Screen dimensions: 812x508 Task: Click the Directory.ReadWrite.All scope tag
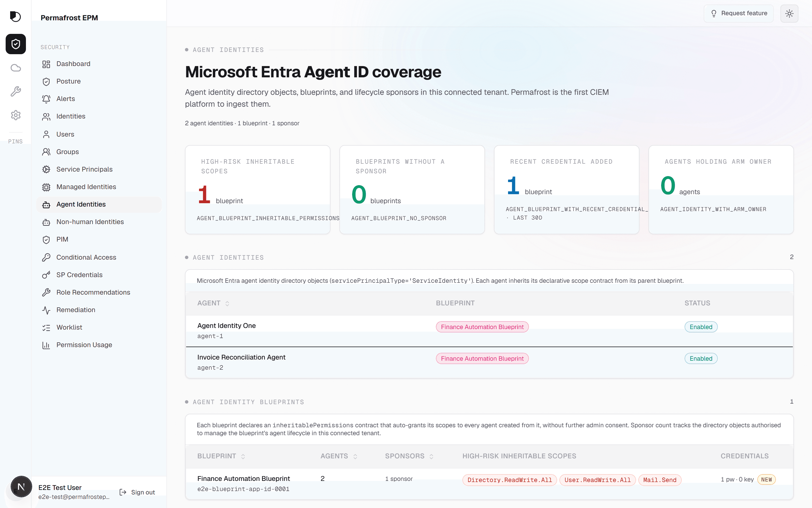pos(510,480)
